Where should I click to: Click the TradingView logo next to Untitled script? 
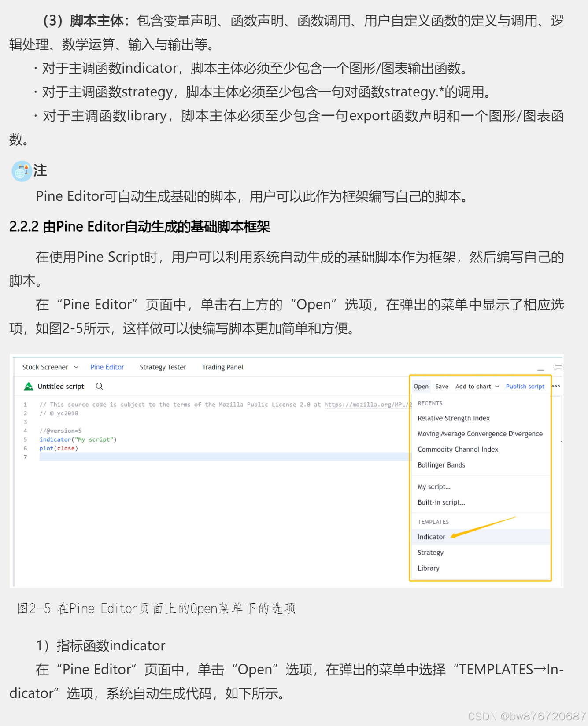pyautogui.click(x=29, y=386)
